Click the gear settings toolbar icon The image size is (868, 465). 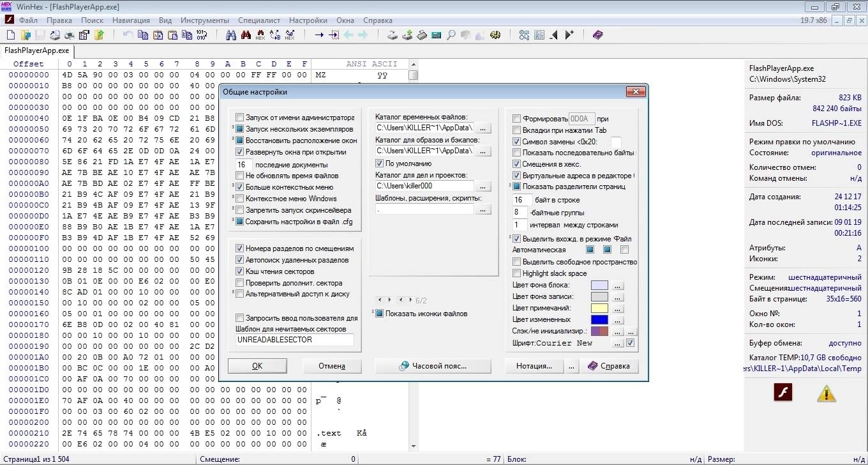(495, 35)
